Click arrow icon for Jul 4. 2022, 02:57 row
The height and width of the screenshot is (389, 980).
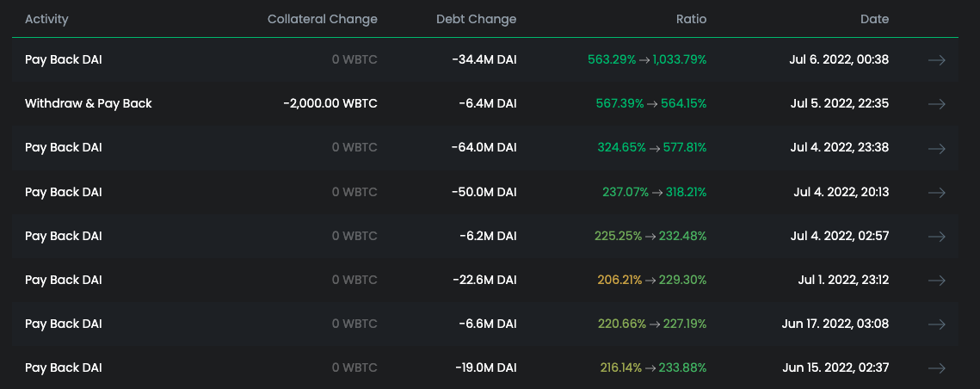click(937, 237)
